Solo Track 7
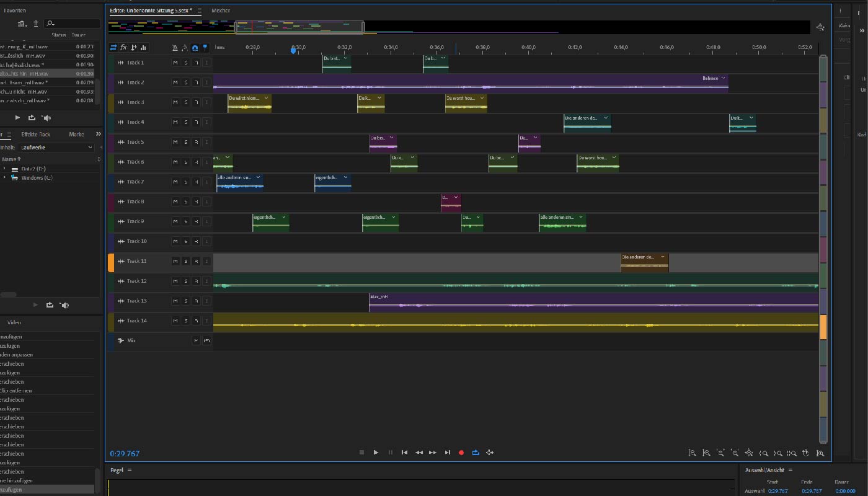The height and width of the screenshot is (496, 868). coord(185,182)
